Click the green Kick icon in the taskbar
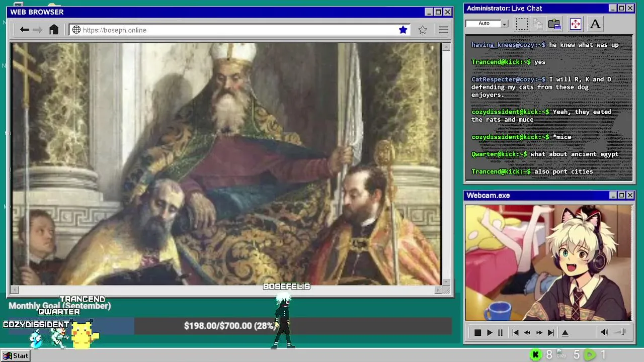644x362 pixels. [536, 355]
